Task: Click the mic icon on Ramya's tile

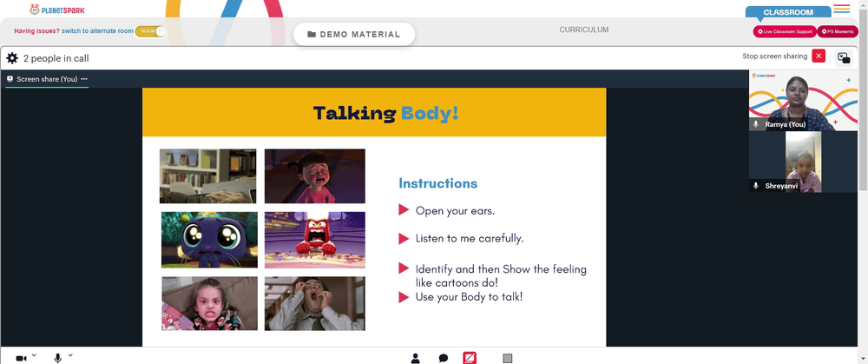Action: pos(756,124)
